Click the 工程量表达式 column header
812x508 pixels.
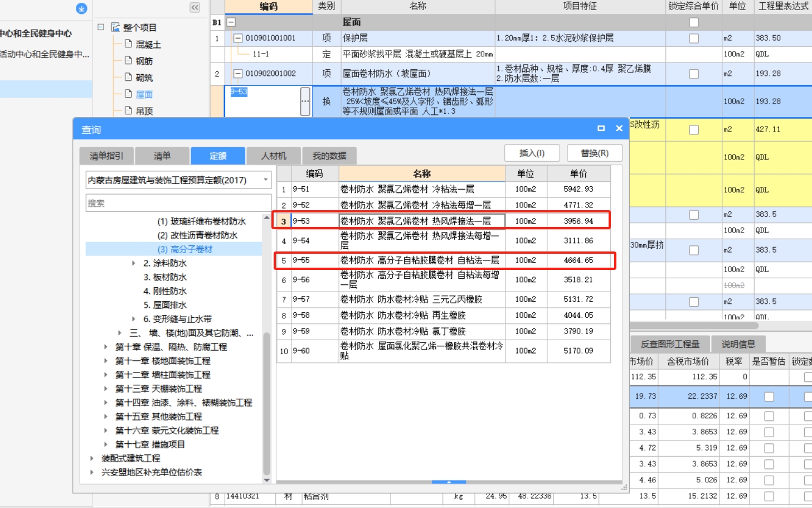[782, 6]
